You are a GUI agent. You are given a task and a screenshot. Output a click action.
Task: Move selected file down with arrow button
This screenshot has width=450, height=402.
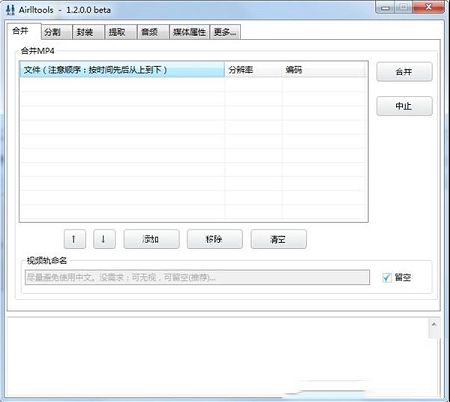coord(104,239)
